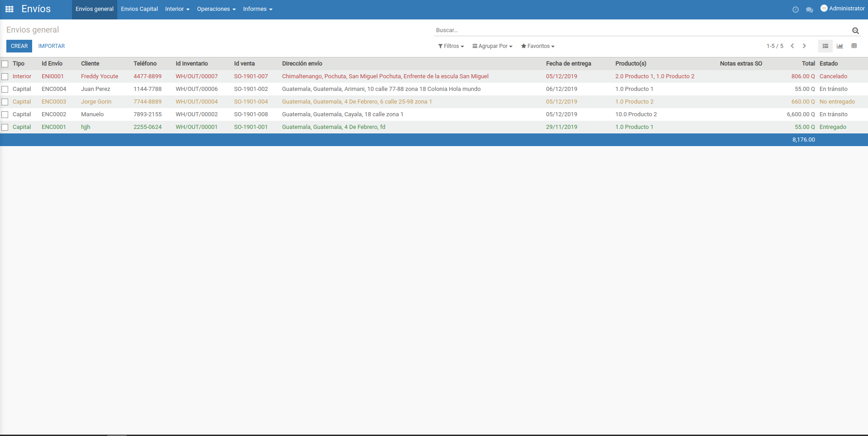Open the apps grid menu icon
This screenshot has width=868, height=436.
[9, 9]
